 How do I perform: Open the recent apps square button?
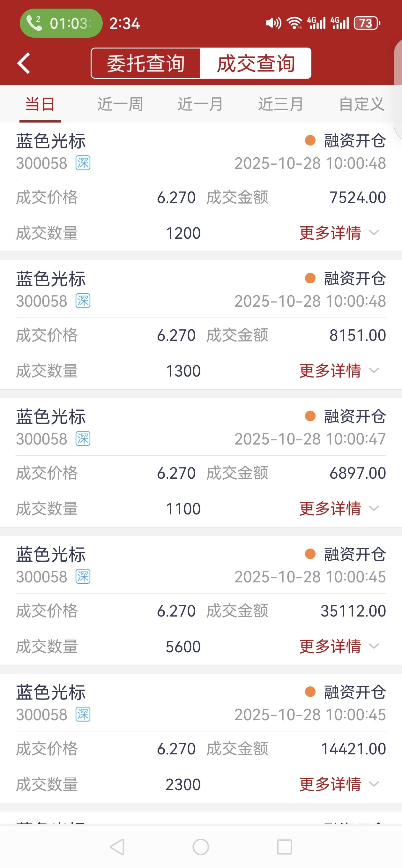(x=284, y=847)
